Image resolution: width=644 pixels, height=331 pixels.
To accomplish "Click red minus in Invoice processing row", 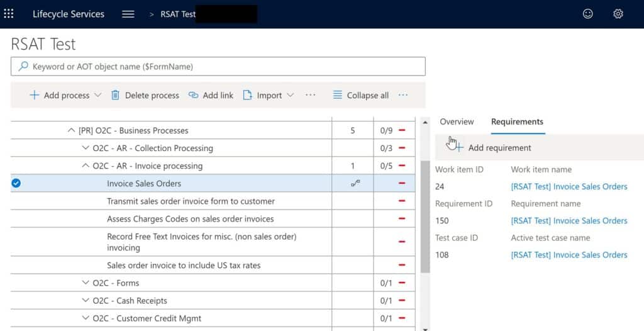I will point(402,165).
